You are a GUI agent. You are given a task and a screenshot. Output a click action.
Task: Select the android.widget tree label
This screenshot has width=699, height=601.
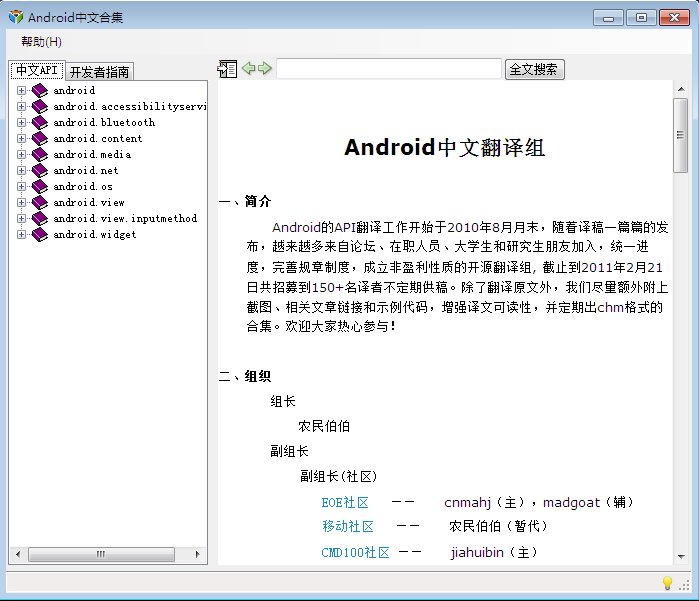click(x=95, y=235)
